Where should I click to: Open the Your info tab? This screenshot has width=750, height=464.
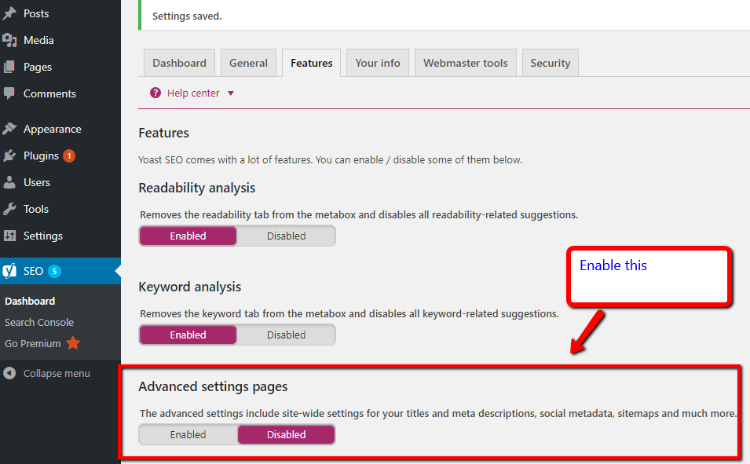pos(377,63)
